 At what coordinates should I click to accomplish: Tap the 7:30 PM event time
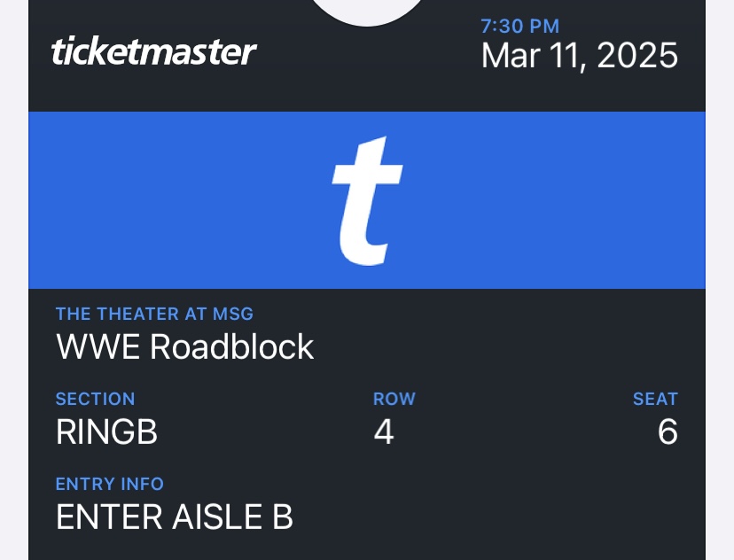pos(519,27)
